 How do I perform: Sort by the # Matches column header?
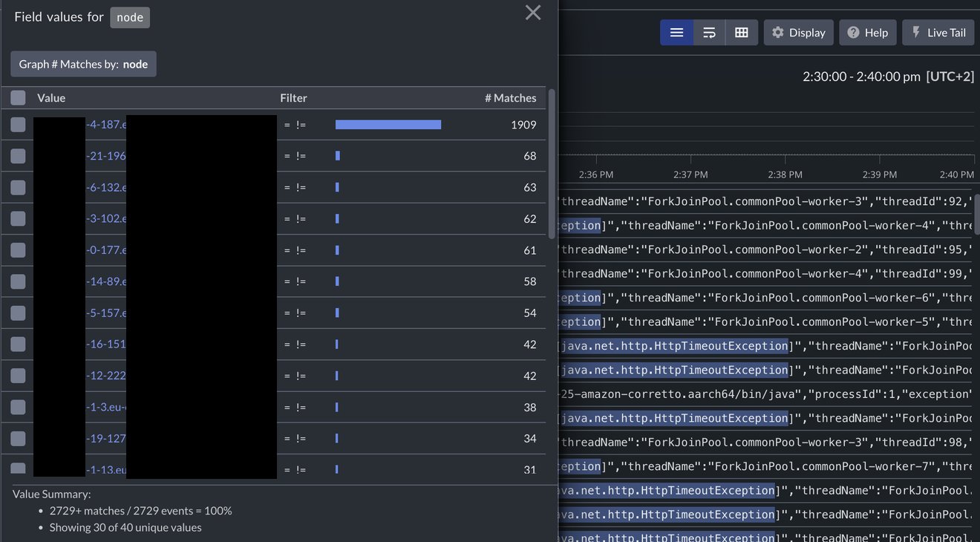511,98
